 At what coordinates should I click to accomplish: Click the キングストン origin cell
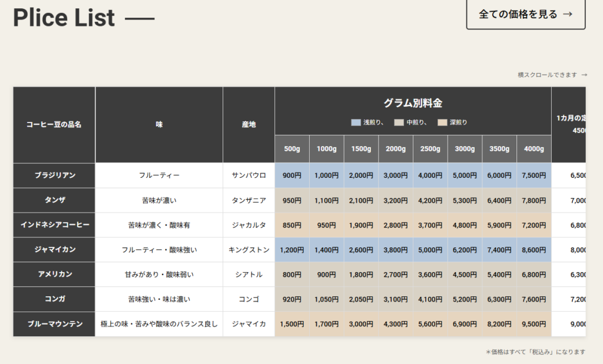(249, 250)
